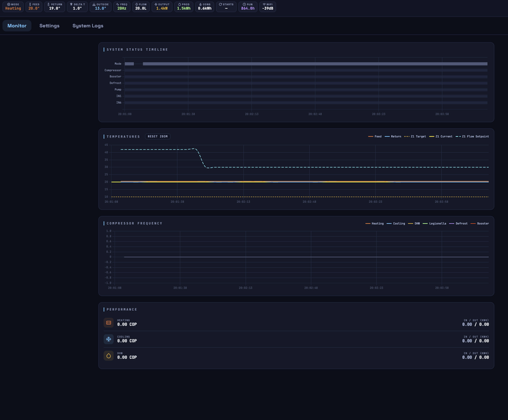The height and width of the screenshot is (420, 508).
Task: Click the Starts counter status tile
Action: coord(225,6)
